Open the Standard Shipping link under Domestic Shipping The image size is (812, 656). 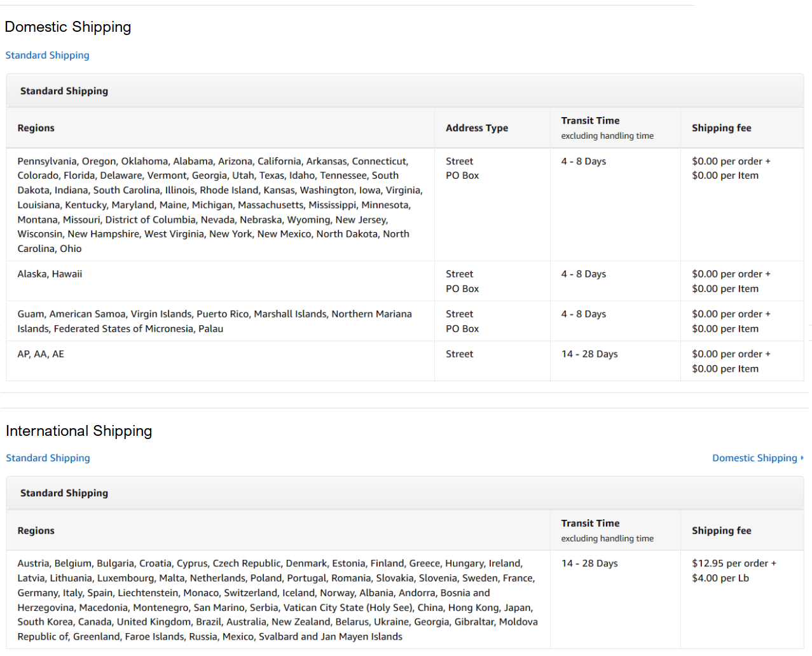pos(47,55)
